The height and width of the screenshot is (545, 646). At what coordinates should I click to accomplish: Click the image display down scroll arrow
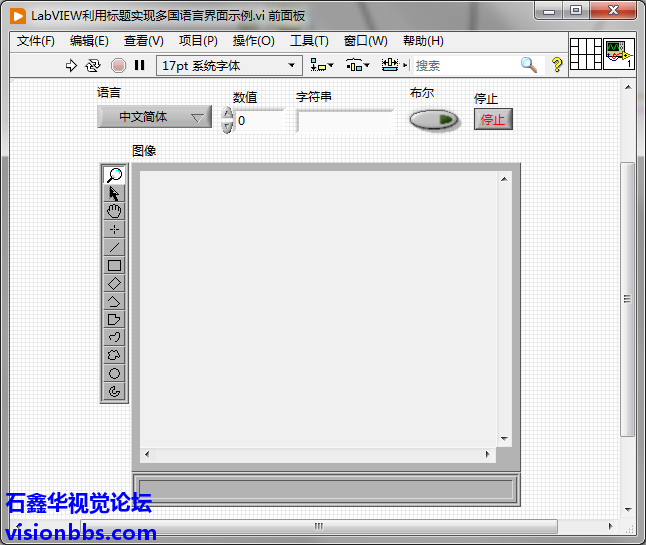(504, 438)
